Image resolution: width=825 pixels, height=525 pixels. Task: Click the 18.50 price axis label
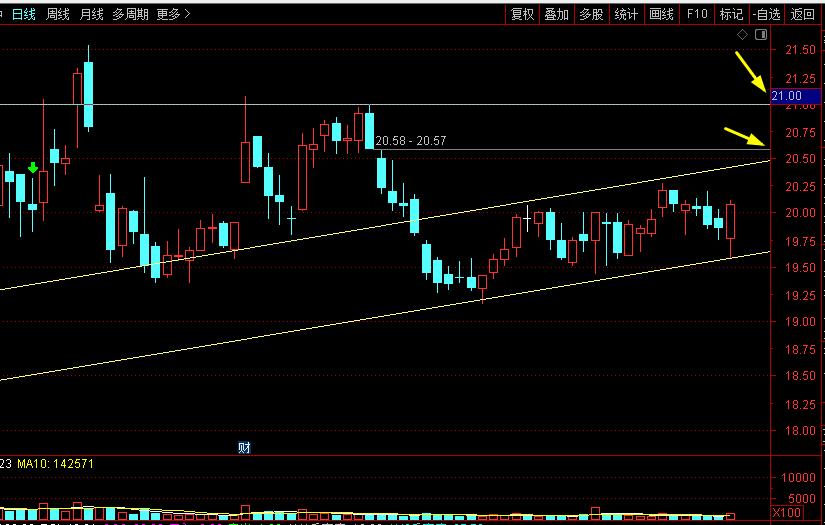800,376
